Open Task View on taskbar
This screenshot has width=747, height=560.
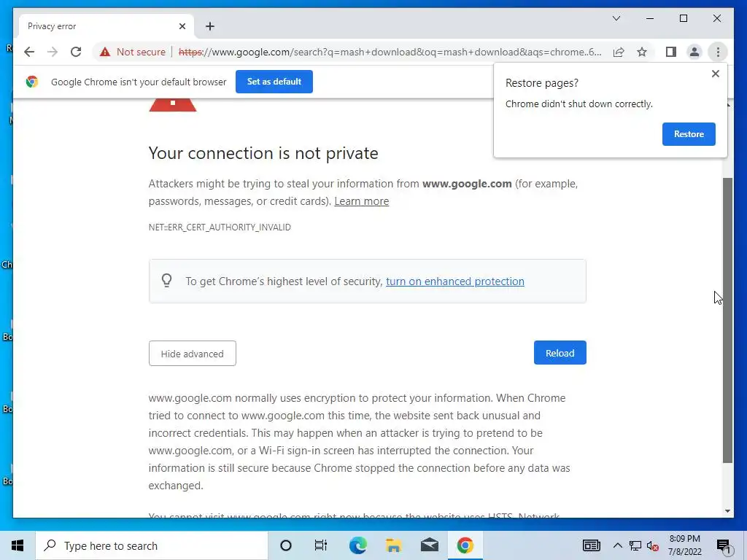[x=321, y=545]
